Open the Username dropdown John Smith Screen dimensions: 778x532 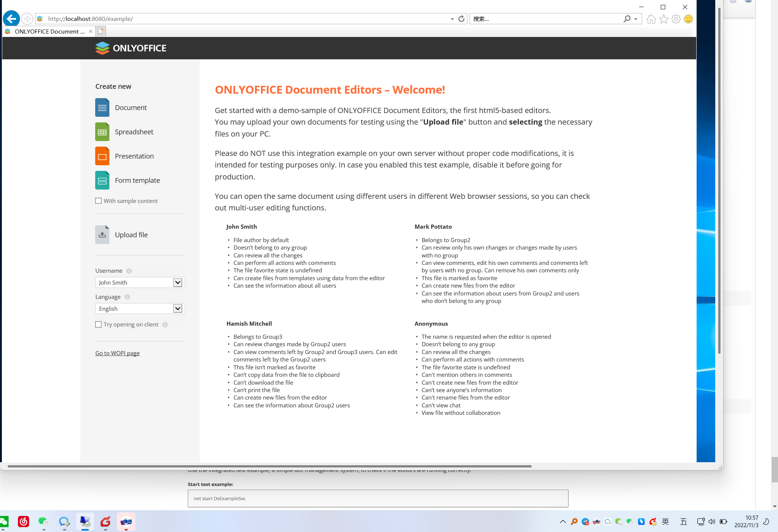(140, 282)
